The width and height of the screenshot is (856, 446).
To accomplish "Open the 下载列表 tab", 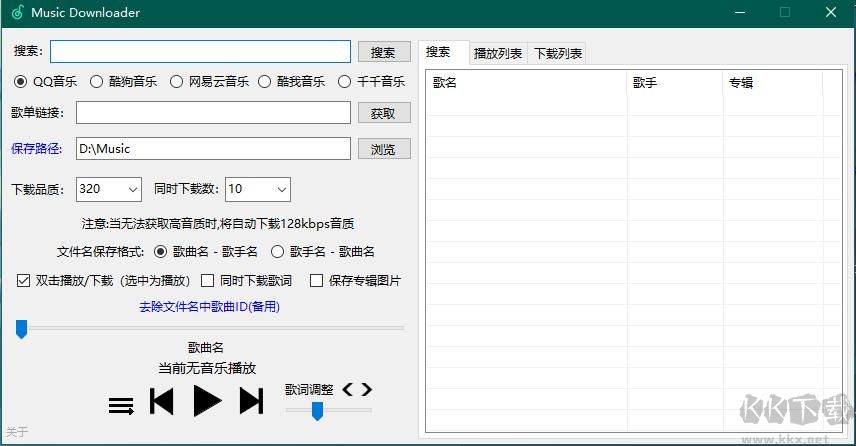I will point(557,53).
